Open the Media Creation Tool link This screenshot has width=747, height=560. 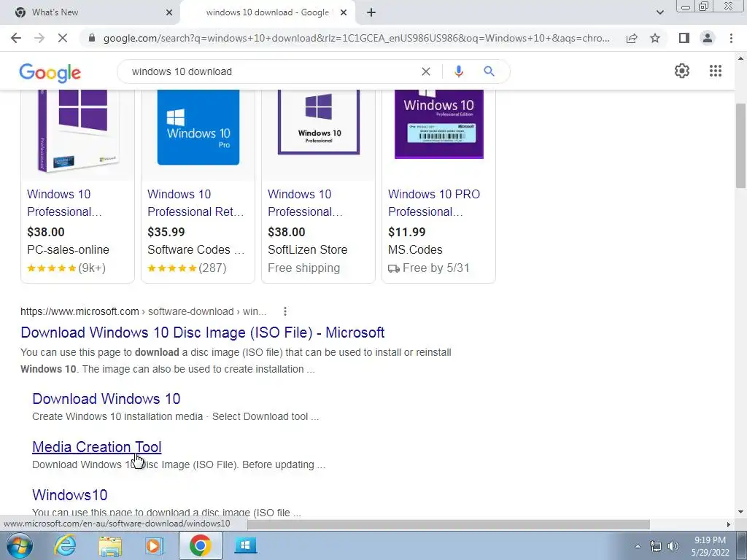[x=97, y=447]
